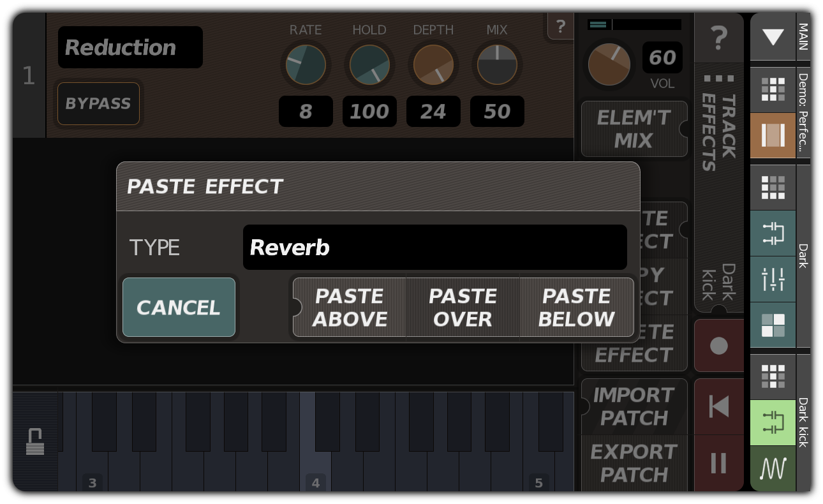Select the effects routing icon in the Dark section
Viewport: 823px width, 504px height.
pyautogui.click(x=773, y=233)
